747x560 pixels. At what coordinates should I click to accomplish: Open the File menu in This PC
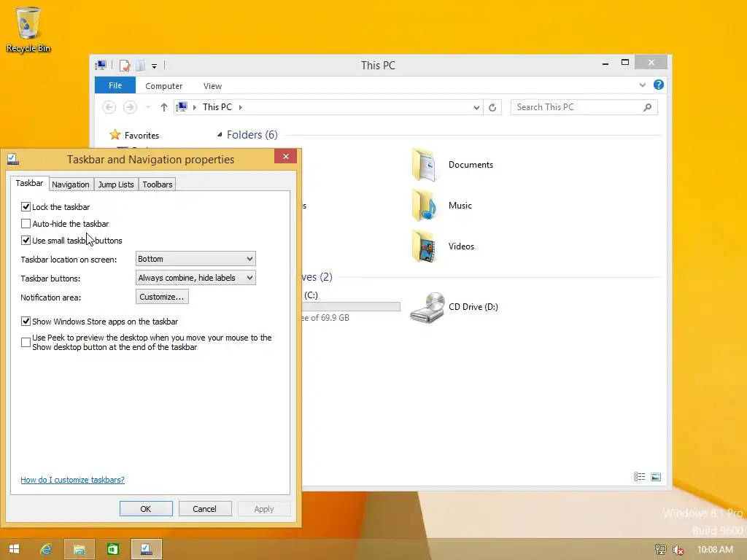pos(115,85)
